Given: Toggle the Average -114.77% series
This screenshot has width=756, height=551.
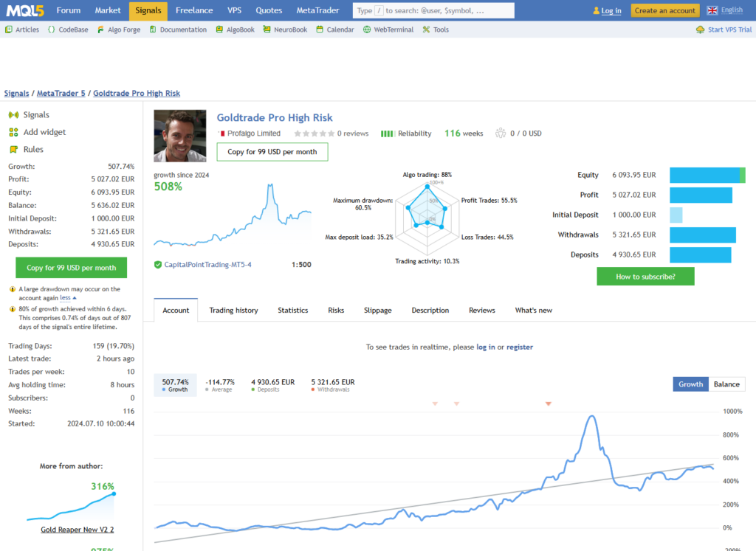Looking at the screenshot, I should pos(220,385).
